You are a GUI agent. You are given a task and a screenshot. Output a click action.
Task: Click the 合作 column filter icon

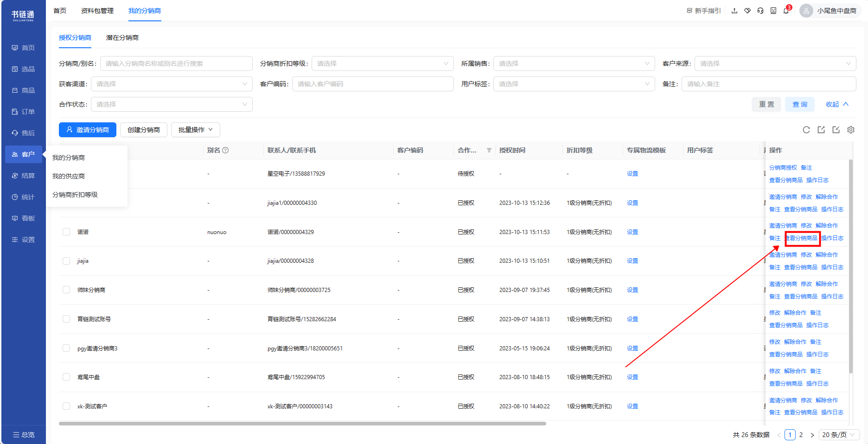[489, 150]
